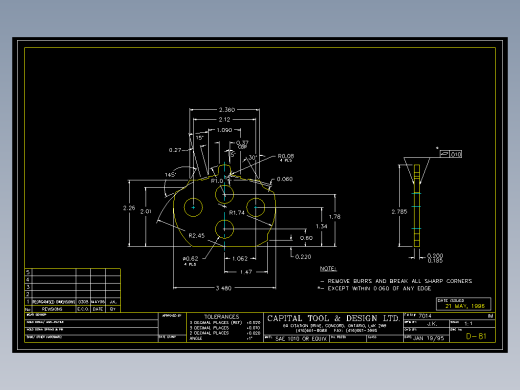Select the EXCEPT WITHIN 0.060 note line
520x390 pixels.
(379, 288)
